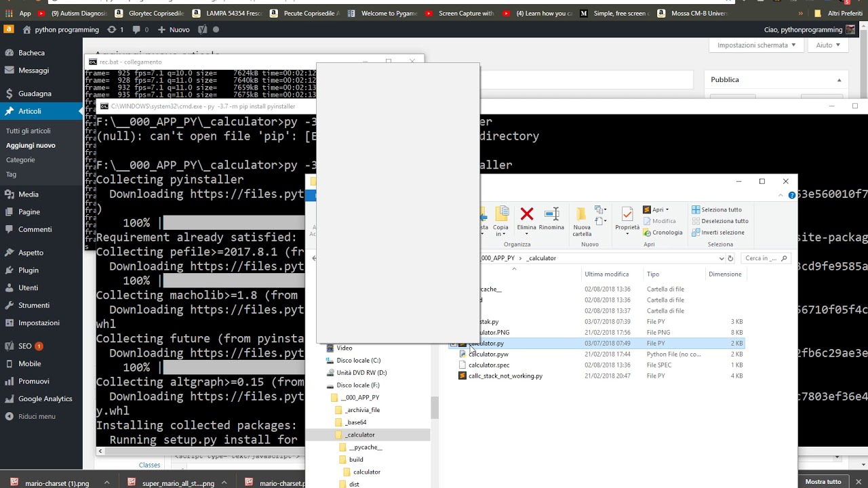Click the callc_stack_not_working.py Sublime icon

tap(462, 375)
